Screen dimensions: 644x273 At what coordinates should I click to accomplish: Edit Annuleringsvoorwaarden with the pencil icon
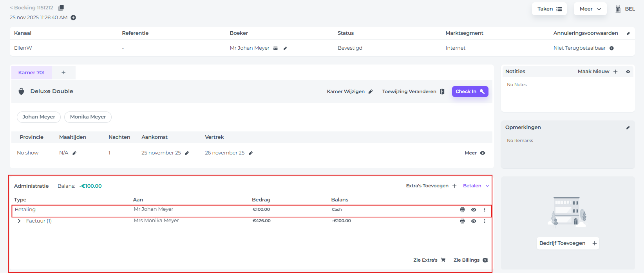coord(628,33)
